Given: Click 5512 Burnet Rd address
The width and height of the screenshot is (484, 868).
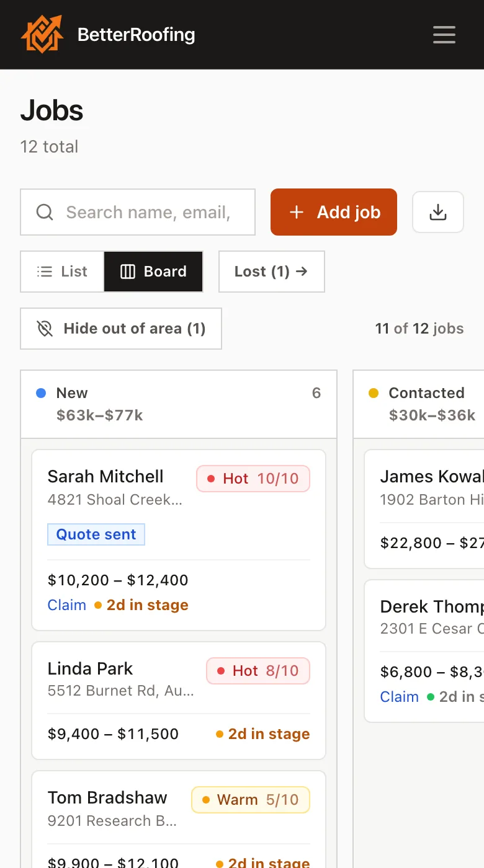Looking at the screenshot, I should tap(120, 691).
